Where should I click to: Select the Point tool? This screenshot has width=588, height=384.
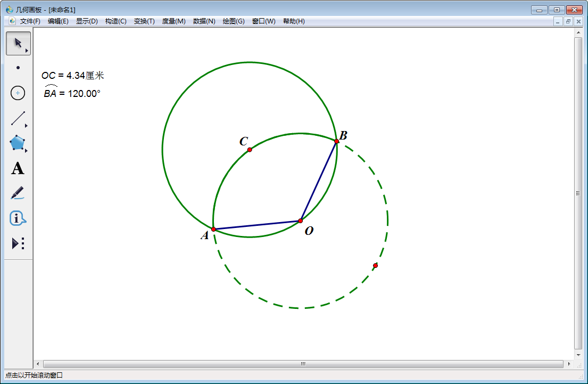tap(18, 68)
